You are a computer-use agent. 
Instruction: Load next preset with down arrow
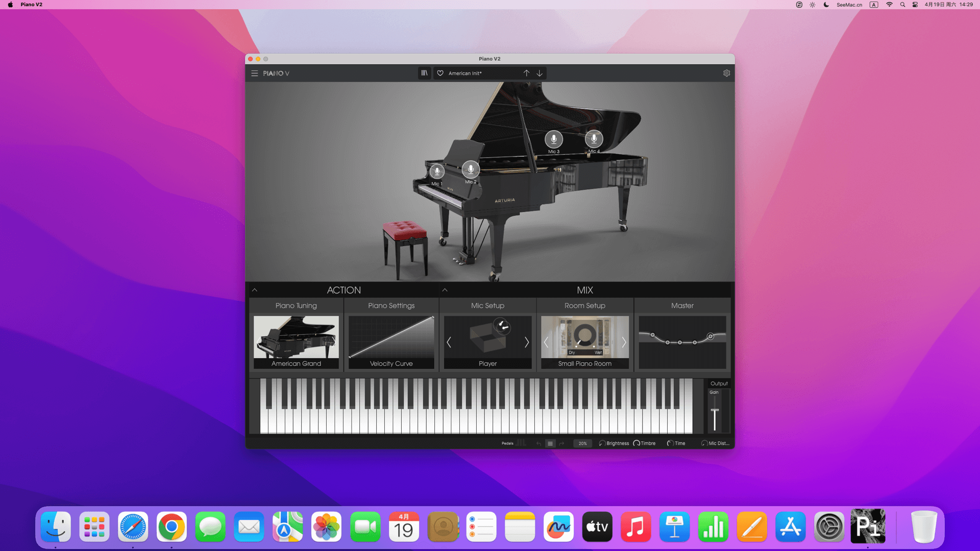pos(540,73)
